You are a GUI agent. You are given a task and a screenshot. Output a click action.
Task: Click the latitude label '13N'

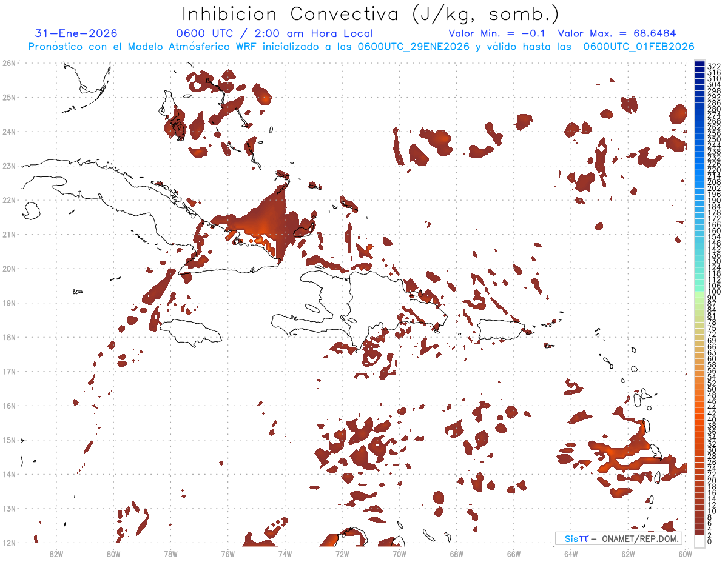click(x=9, y=509)
